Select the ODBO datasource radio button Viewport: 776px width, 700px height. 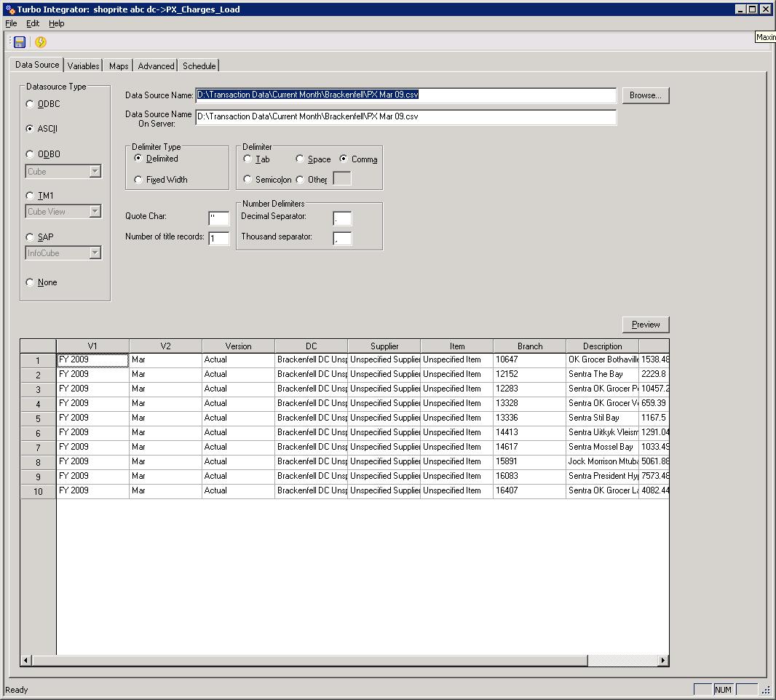30,154
